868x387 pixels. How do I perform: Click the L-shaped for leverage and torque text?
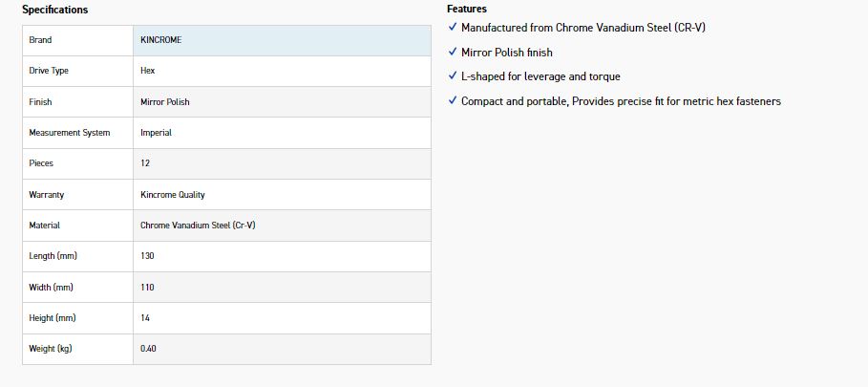pyautogui.click(x=540, y=77)
